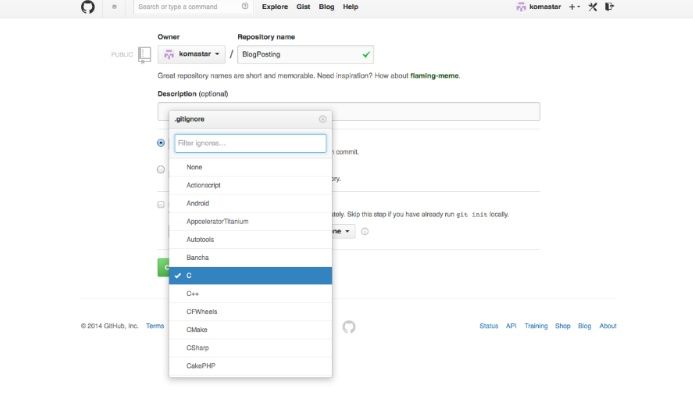Viewport: 693px width, 399px height.
Task: Click the komastar avatar in header
Action: (521, 7)
